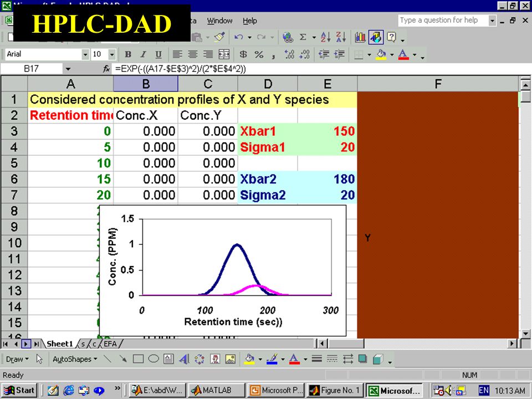Image resolution: width=532 pixels, height=399 pixels.
Task: Click scroll-to-last-sheet tab navigation arrow
Action: coord(37,344)
